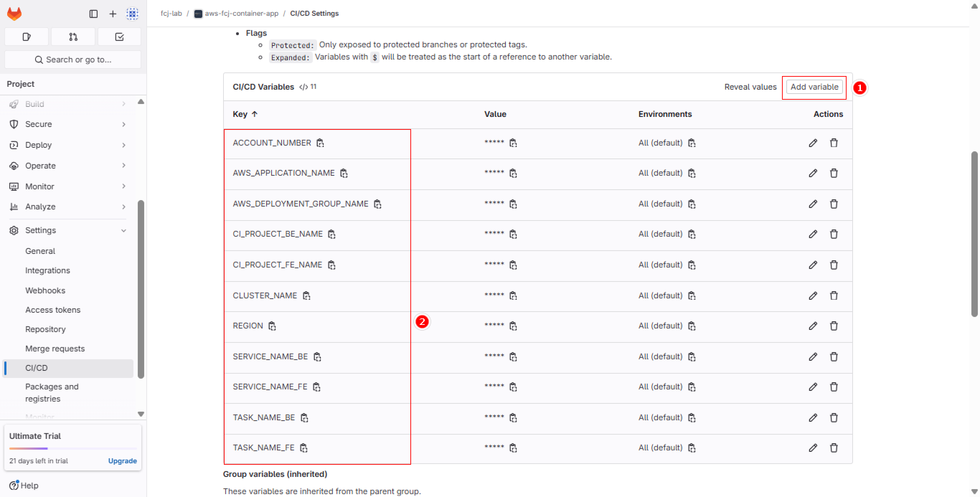Delete the ACCOUNT_NUMBER variable
Screen dimensions: 980x497
pos(834,143)
